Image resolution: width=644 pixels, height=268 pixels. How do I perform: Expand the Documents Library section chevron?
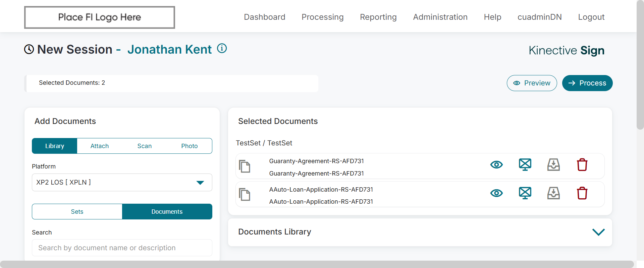coord(598,232)
